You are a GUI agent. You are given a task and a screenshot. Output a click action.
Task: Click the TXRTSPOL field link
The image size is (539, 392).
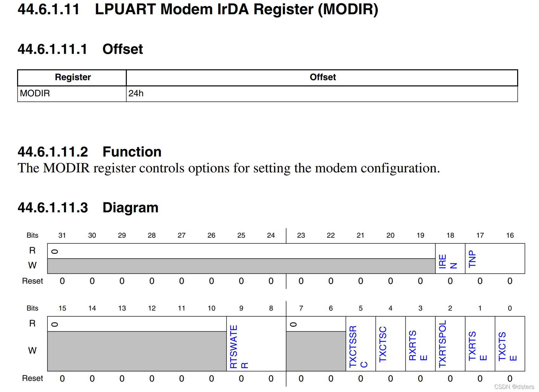click(x=442, y=344)
